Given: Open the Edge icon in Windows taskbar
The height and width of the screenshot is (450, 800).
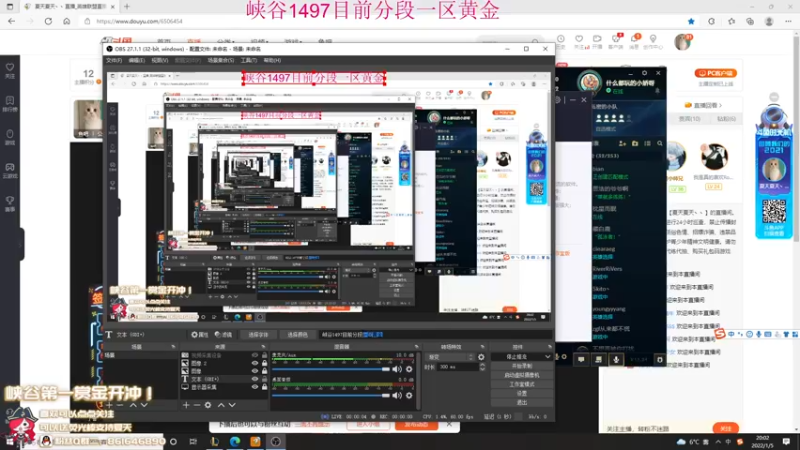Looking at the screenshot, I should pyautogui.click(x=235, y=441).
